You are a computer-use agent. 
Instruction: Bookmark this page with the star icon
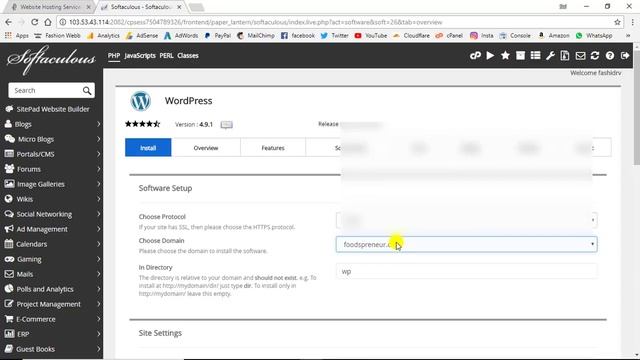(617, 22)
